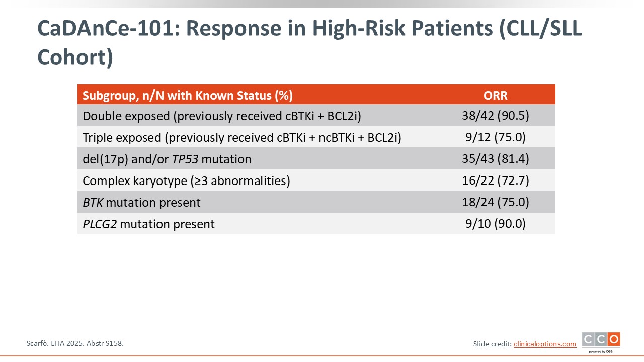Click the 18/24 (75.0) ORR value
The width and height of the screenshot is (644, 362).
(x=495, y=202)
